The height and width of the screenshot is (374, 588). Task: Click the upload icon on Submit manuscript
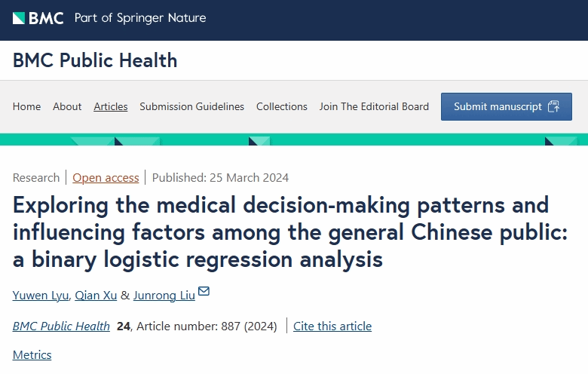554,106
